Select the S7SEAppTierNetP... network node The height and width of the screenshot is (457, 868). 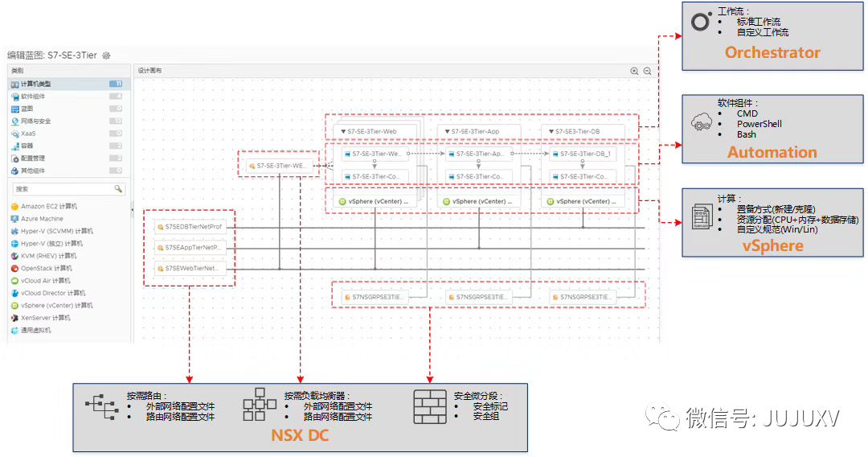[190, 248]
